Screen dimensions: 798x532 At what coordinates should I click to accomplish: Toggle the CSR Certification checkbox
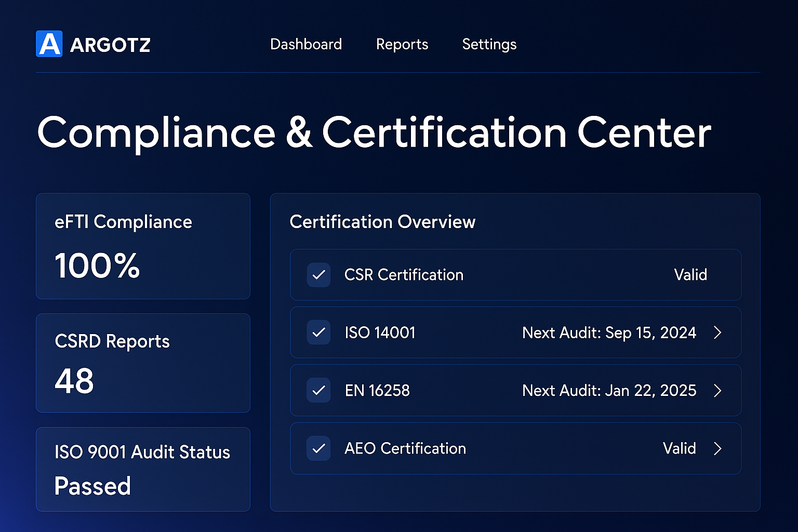pyautogui.click(x=318, y=275)
